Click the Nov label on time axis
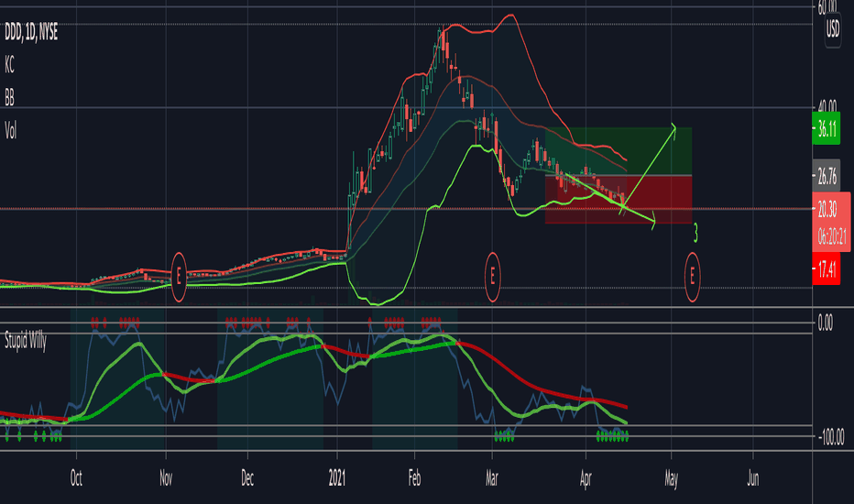 click(166, 478)
